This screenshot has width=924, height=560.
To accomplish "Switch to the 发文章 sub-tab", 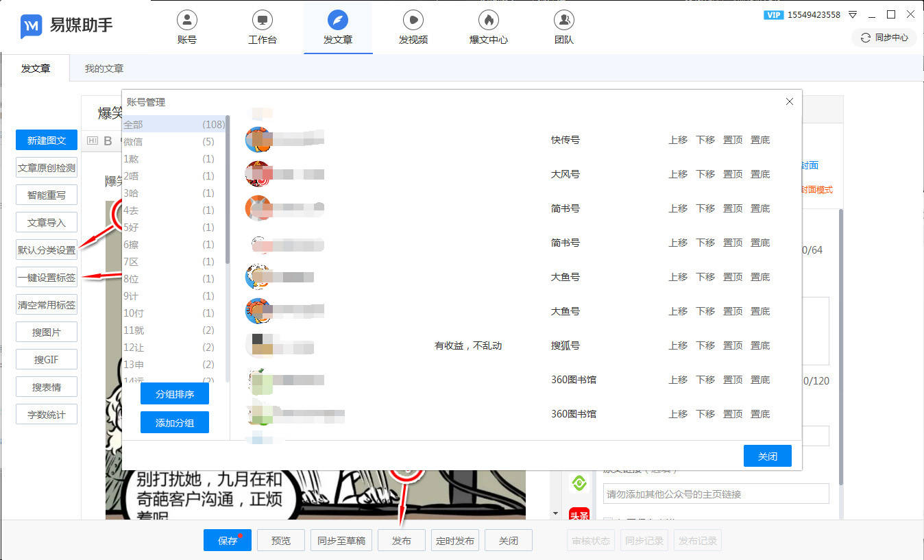I will point(36,69).
